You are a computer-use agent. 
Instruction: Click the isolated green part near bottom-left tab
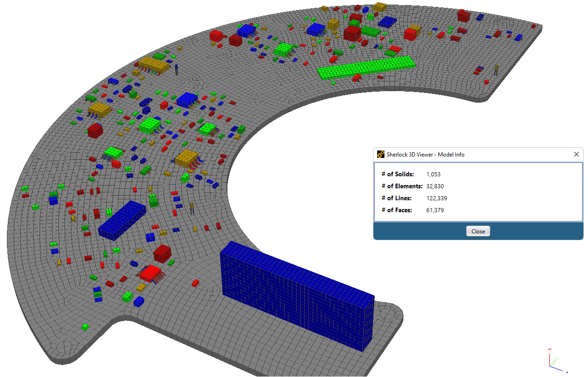click(85, 327)
